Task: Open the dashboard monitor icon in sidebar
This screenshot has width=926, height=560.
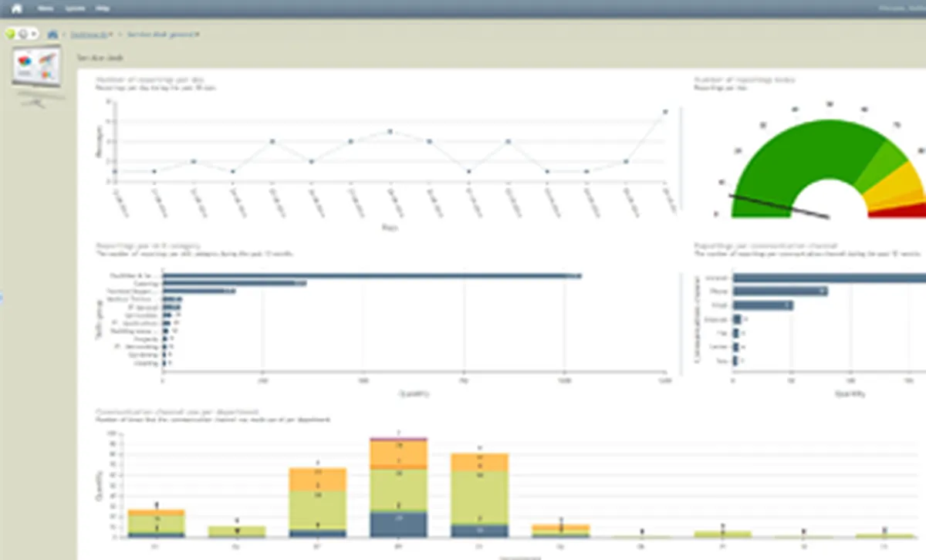Action: coord(36,76)
